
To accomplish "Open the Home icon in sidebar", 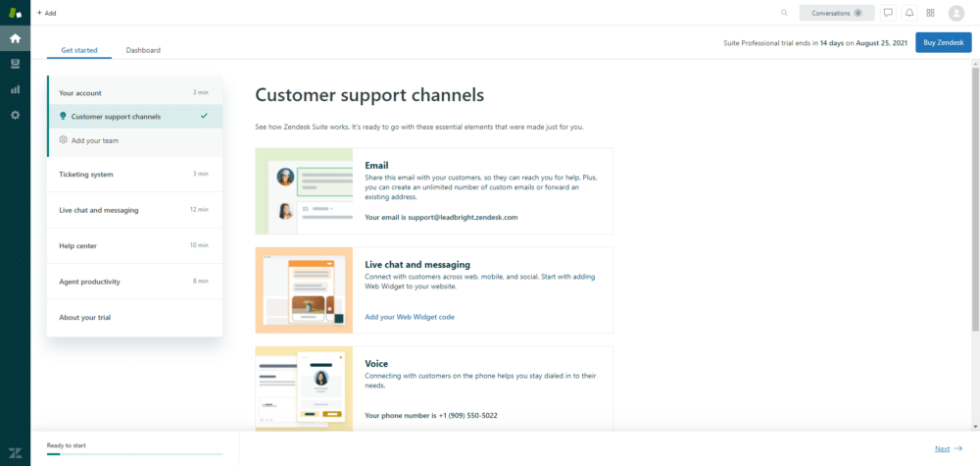I will (15, 38).
